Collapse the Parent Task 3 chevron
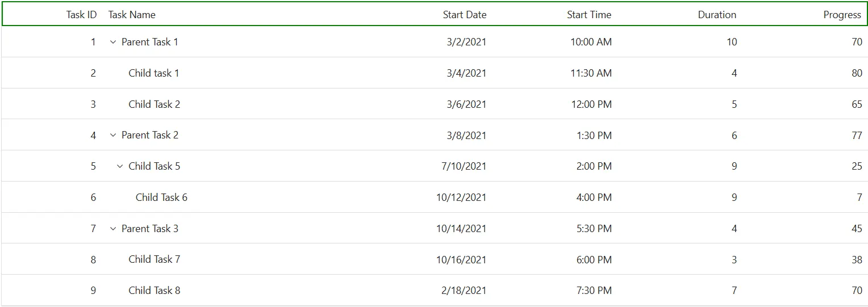Image resolution: width=868 pixels, height=307 pixels. (112, 229)
